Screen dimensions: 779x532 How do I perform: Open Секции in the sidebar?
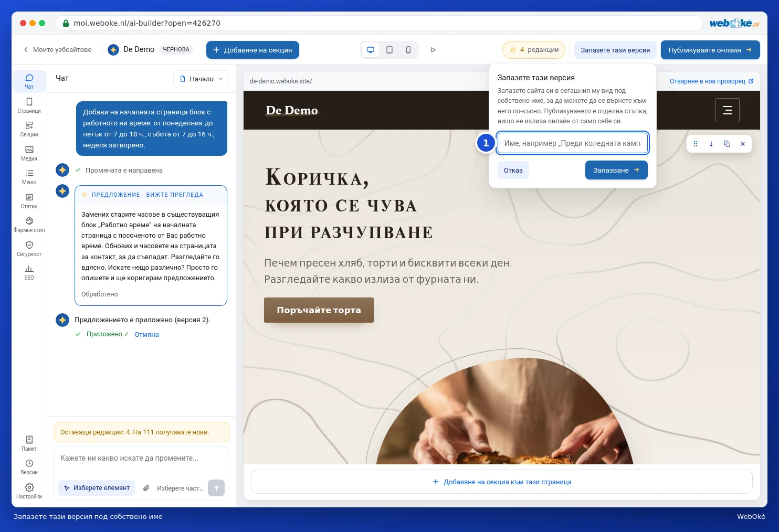pyautogui.click(x=29, y=129)
